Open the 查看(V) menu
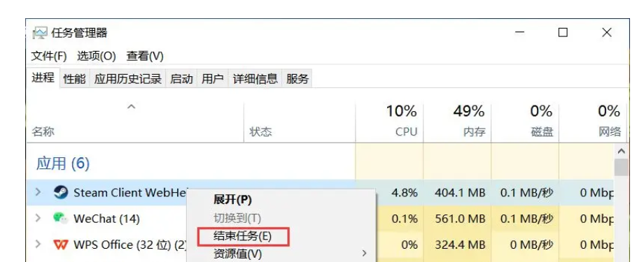 coord(145,56)
